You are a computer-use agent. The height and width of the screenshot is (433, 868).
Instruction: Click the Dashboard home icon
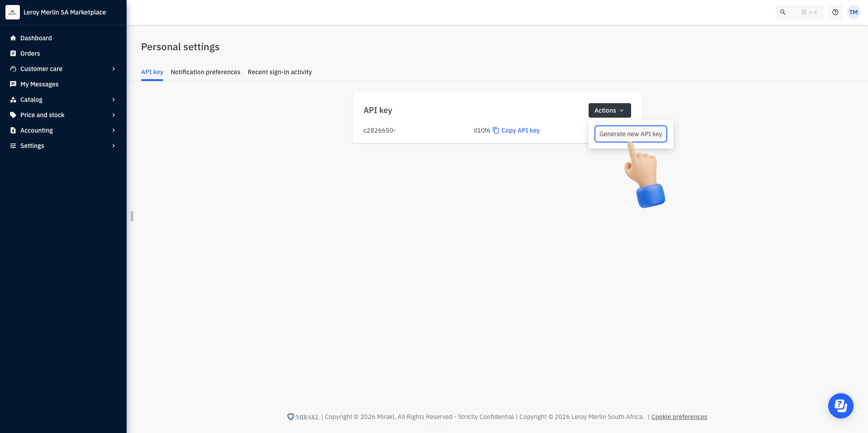[13, 38]
